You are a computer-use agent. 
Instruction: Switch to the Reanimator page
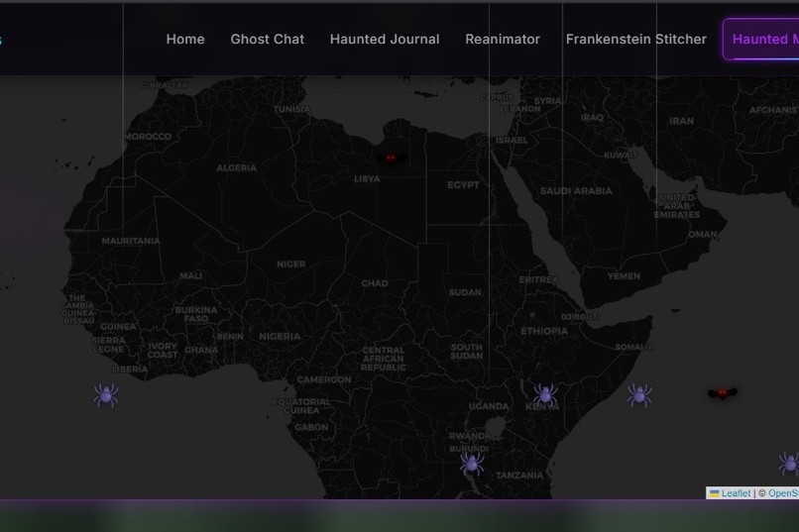click(503, 40)
